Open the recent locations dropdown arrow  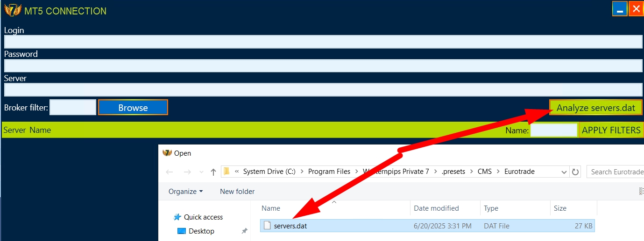201,172
